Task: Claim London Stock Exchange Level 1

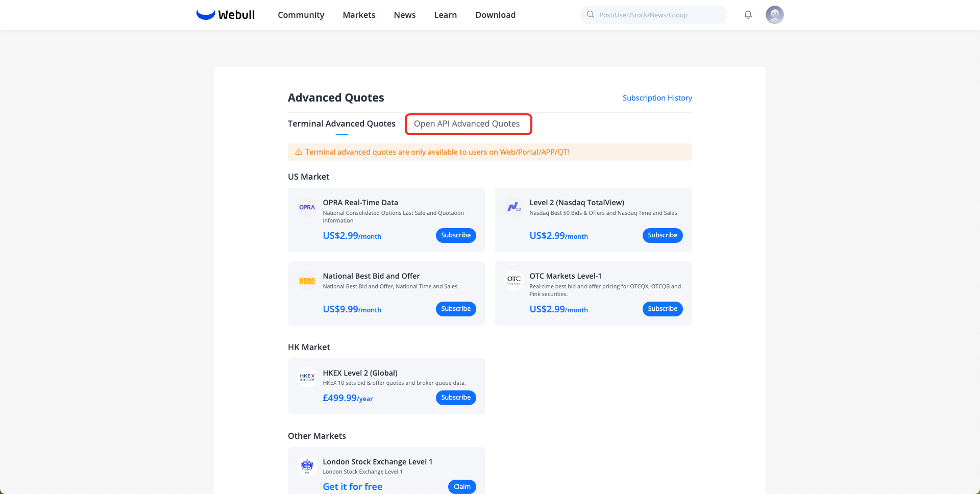Action: coord(462,487)
